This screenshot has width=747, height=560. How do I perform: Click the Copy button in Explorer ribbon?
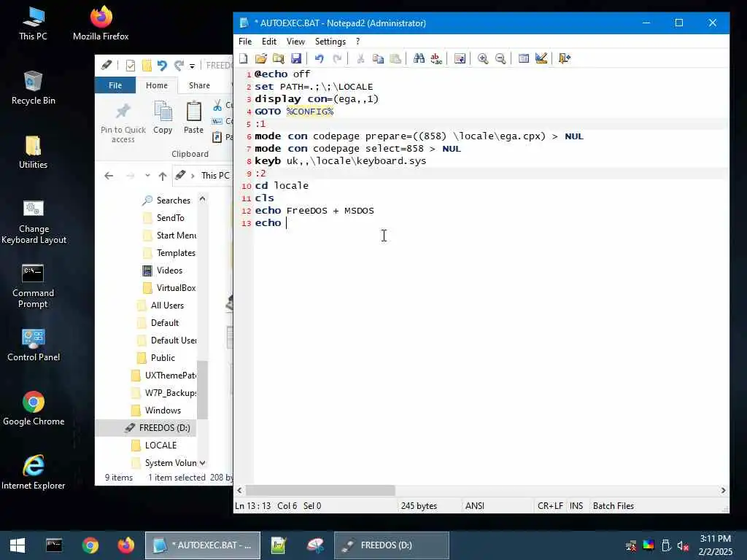point(163,118)
